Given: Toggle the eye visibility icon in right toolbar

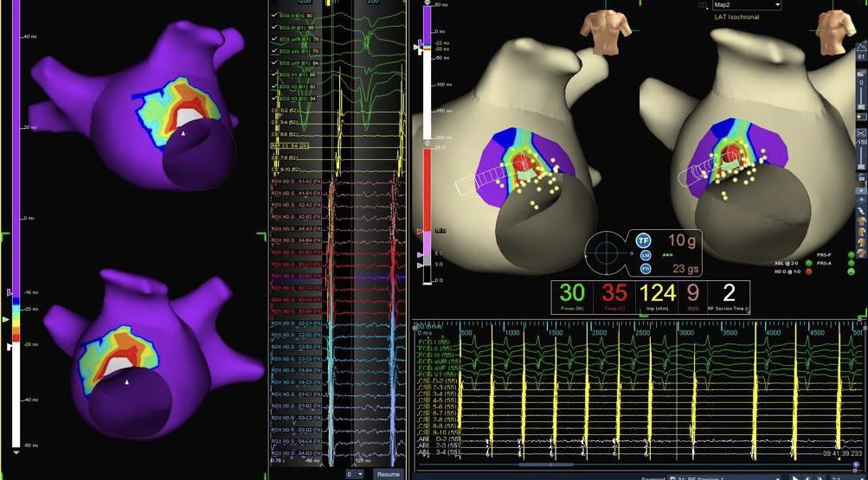Looking at the screenshot, I should (x=861, y=200).
